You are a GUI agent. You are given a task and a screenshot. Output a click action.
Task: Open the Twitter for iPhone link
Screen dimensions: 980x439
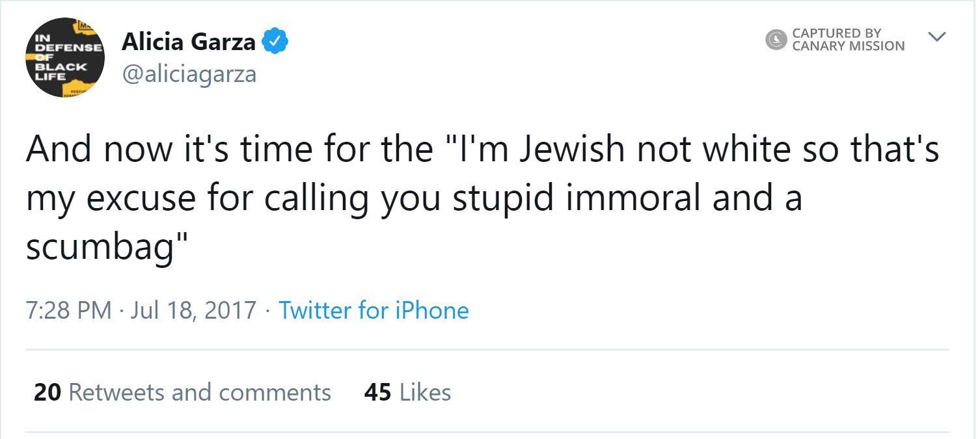[374, 310]
